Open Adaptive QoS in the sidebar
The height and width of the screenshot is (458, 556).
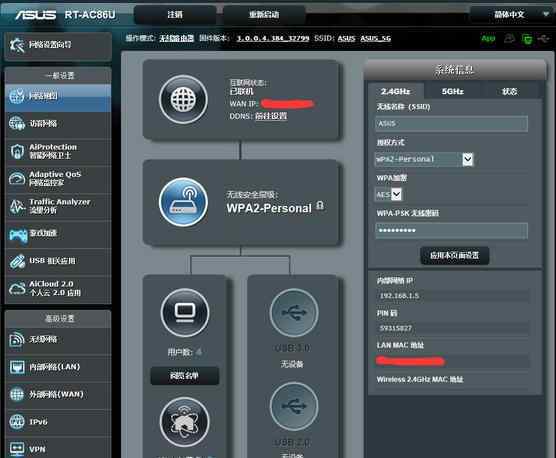click(x=58, y=179)
